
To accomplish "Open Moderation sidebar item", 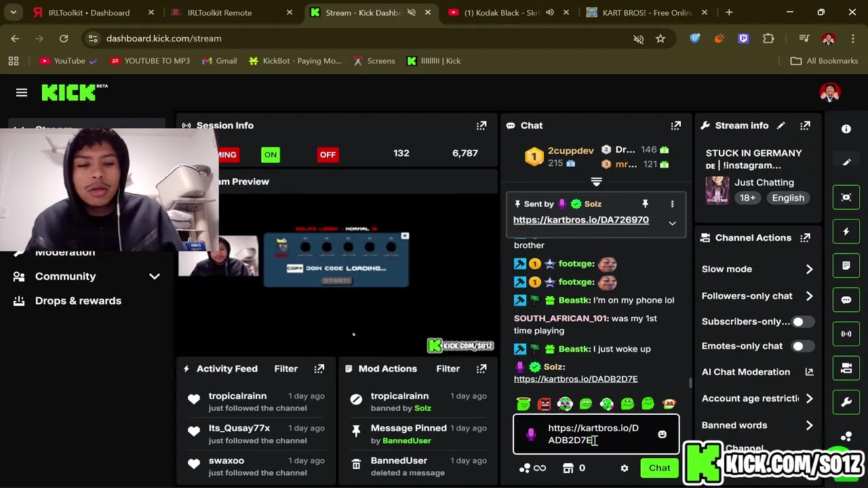I will (65, 253).
